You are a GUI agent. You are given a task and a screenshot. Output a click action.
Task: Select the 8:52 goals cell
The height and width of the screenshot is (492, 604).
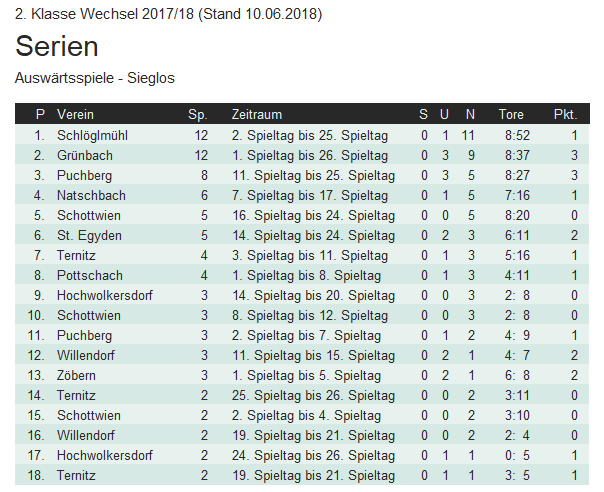(x=517, y=135)
